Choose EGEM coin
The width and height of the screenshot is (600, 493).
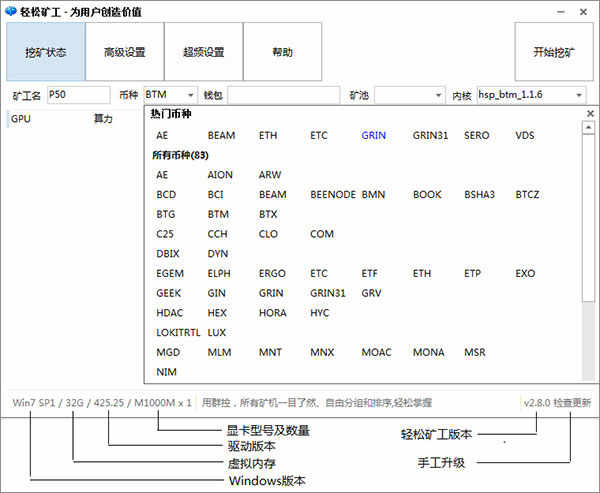pyautogui.click(x=170, y=274)
